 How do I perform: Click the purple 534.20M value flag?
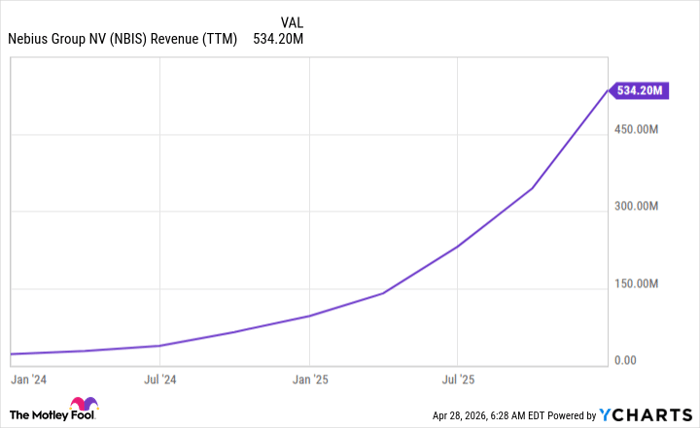pyautogui.click(x=639, y=91)
